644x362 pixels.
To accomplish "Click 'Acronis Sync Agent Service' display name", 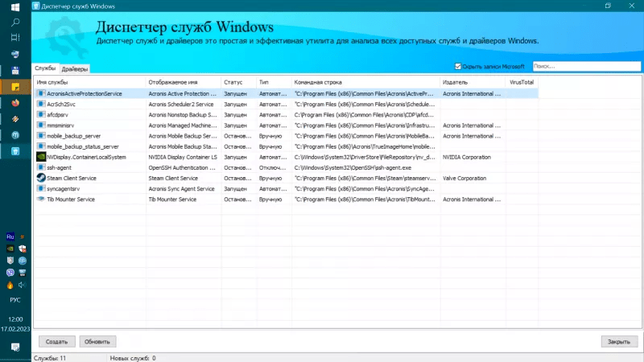I will 182,189.
